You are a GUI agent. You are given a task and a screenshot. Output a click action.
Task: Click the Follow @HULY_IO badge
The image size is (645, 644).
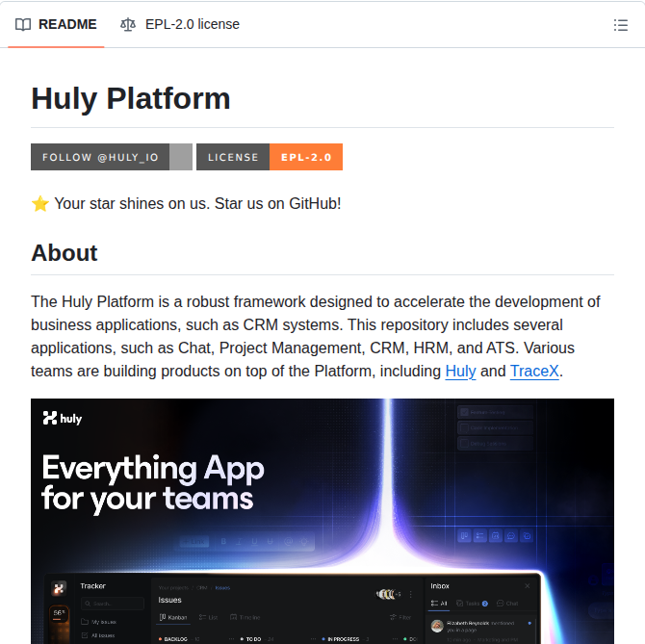[112, 157]
